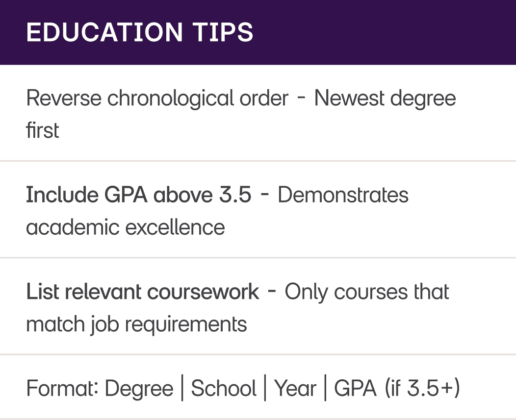This screenshot has width=516, height=420.
Task: Click the 'Only courses that' text
Action: pyautogui.click(x=367, y=292)
